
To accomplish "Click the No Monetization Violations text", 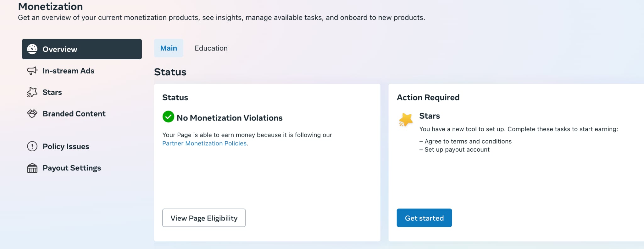I will (x=230, y=118).
